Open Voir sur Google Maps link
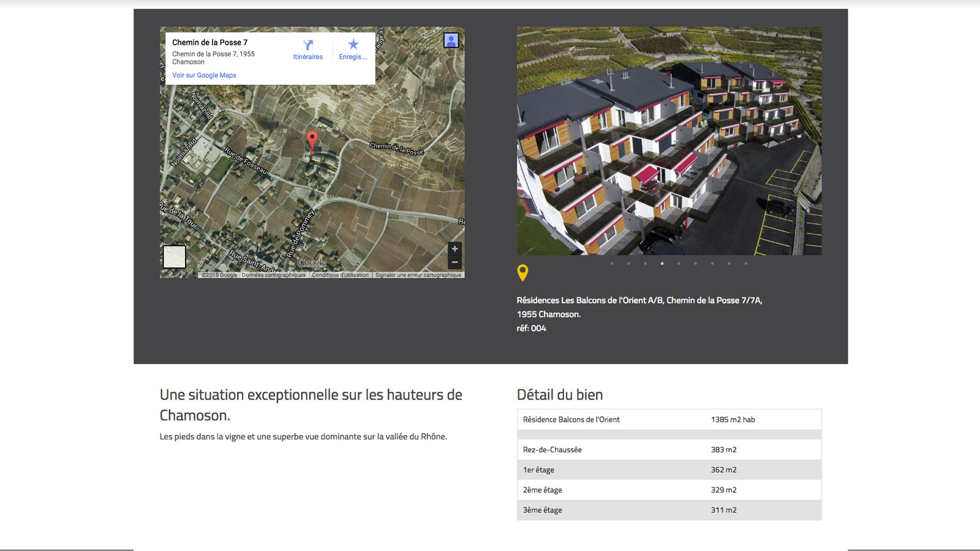 [204, 75]
